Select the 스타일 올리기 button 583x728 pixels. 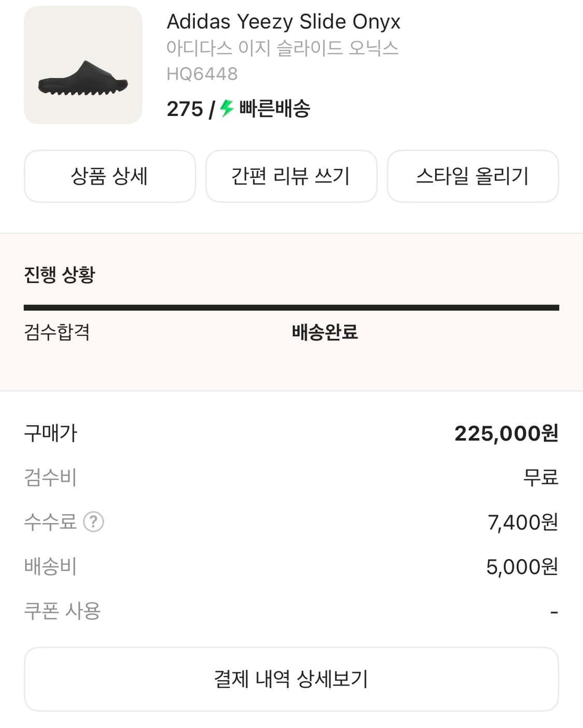pos(473,176)
